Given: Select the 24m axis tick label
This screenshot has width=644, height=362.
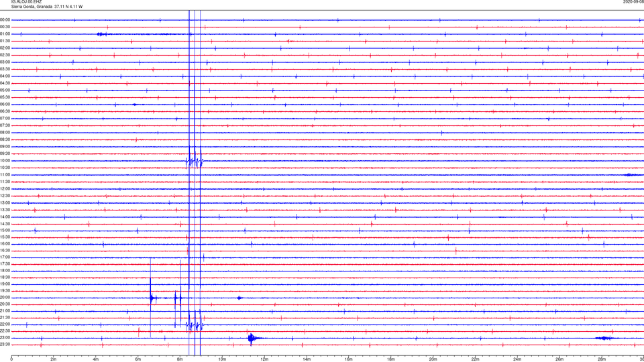Looking at the screenshot, I should coord(517,359).
